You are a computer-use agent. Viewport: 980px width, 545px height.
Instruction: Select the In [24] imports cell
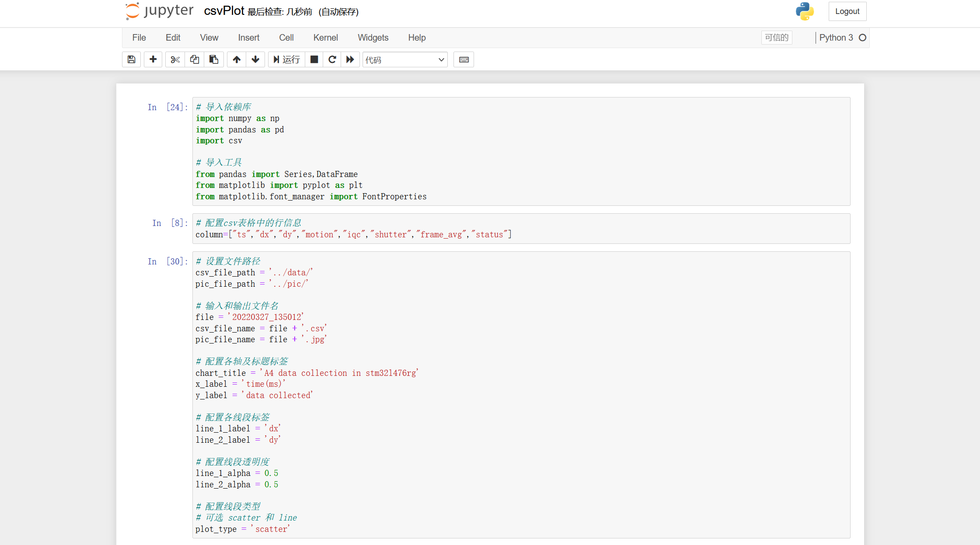tap(521, 151)
